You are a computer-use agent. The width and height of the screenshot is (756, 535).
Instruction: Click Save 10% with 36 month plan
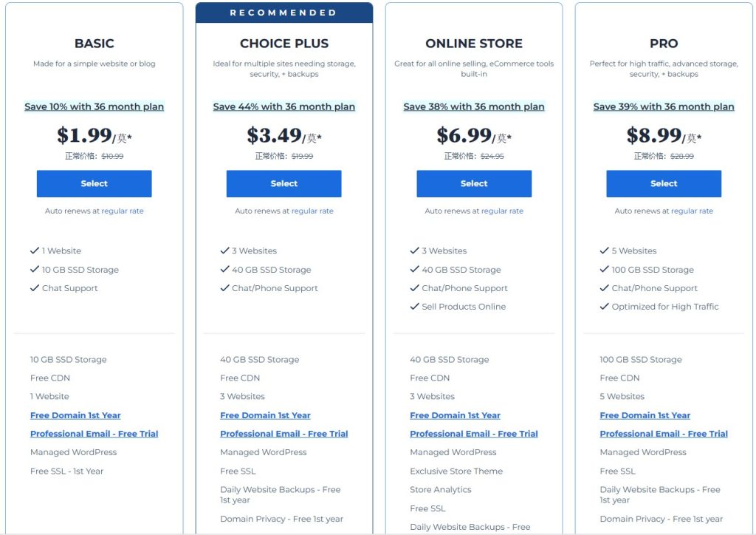point(94,107)
